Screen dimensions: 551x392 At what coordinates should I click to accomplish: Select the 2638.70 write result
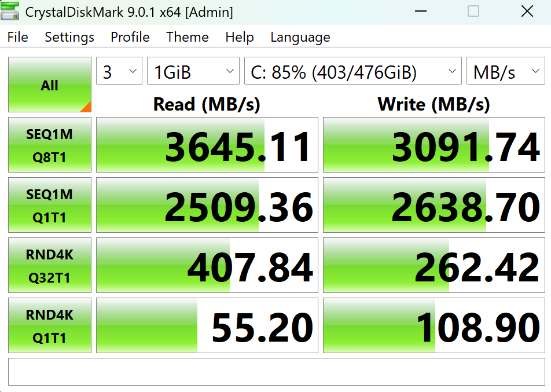pyautogui.click(x=434, y=205)
